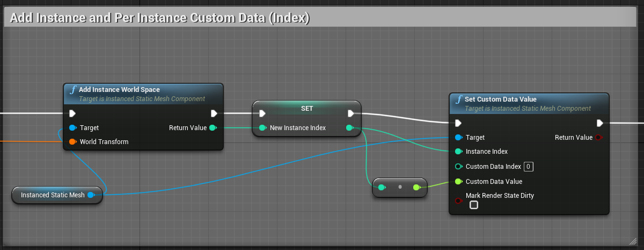
Task: Click the Mark Render State Dirty pin
Action: [459, 201]
